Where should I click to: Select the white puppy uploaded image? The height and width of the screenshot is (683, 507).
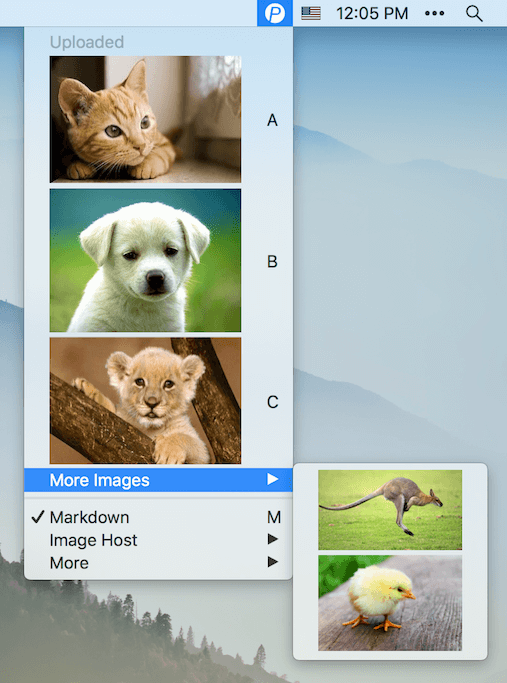145,260
